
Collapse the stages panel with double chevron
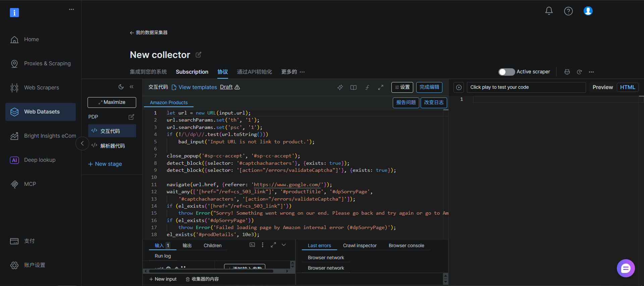[x=131, y=87]
